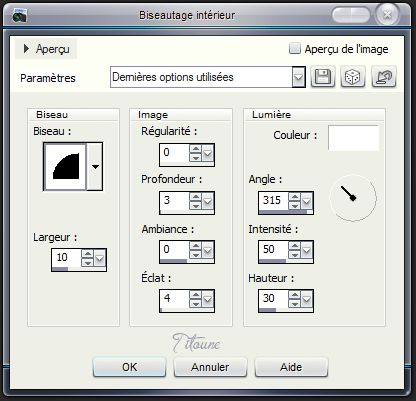Viewport: 416px width, 401px height.
Task: Click the Annuler button
Action: pos(210,367)
